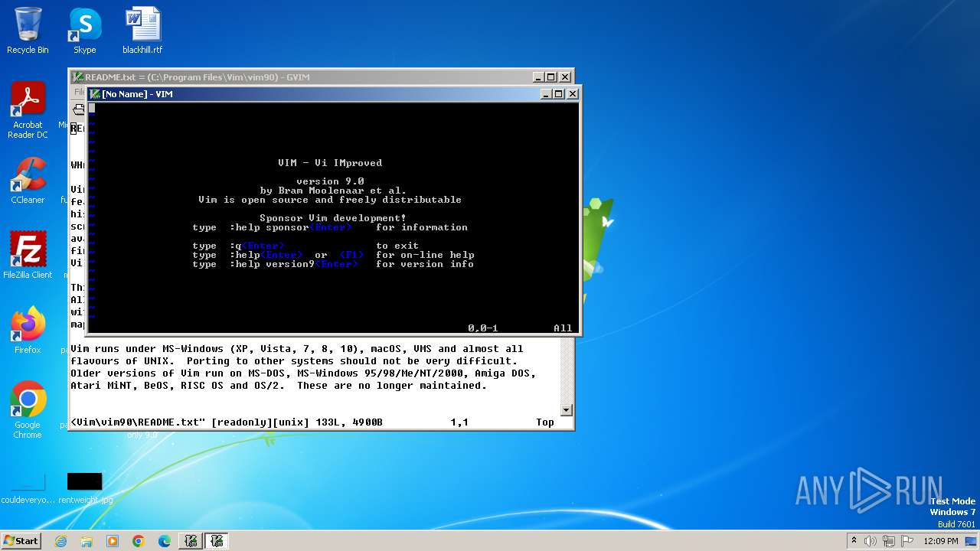Switch to the active VIM taskbar button

pos(217,541)
